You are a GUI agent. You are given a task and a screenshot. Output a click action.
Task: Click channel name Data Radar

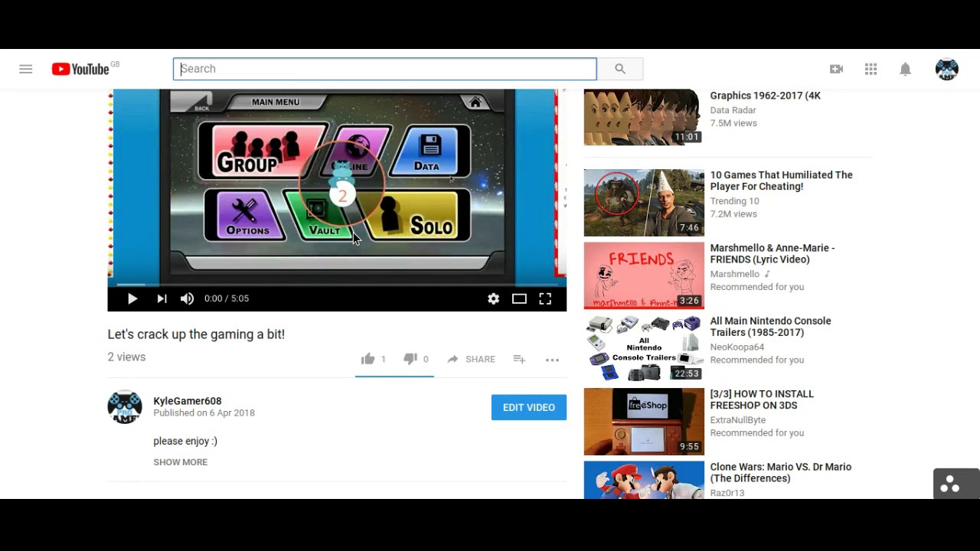click(x=733, y=110)
